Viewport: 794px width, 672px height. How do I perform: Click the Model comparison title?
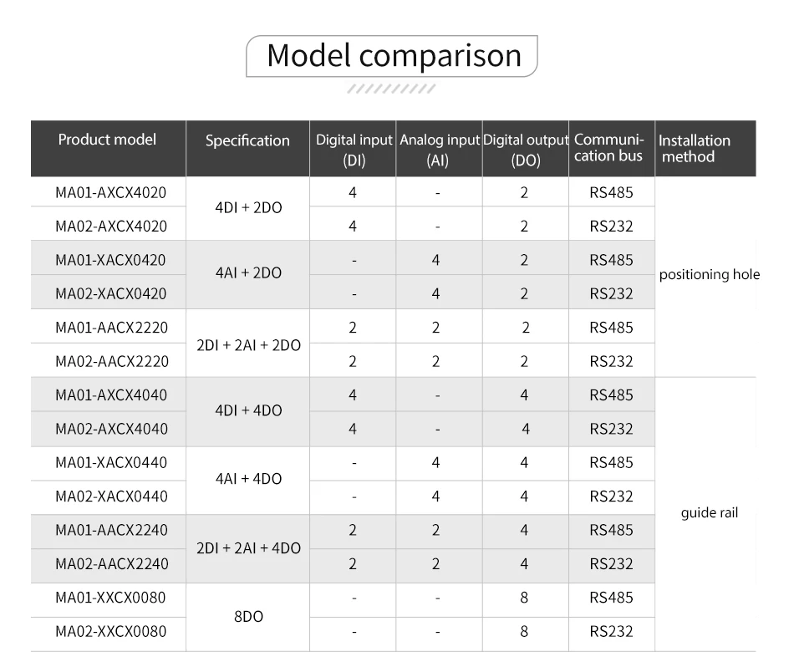[394, 56]
